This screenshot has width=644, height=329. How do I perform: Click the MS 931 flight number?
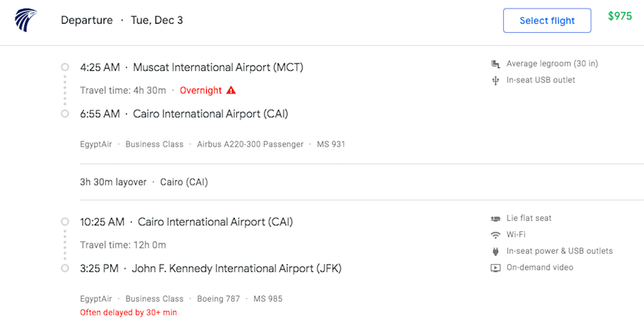(x=331, y=144)
